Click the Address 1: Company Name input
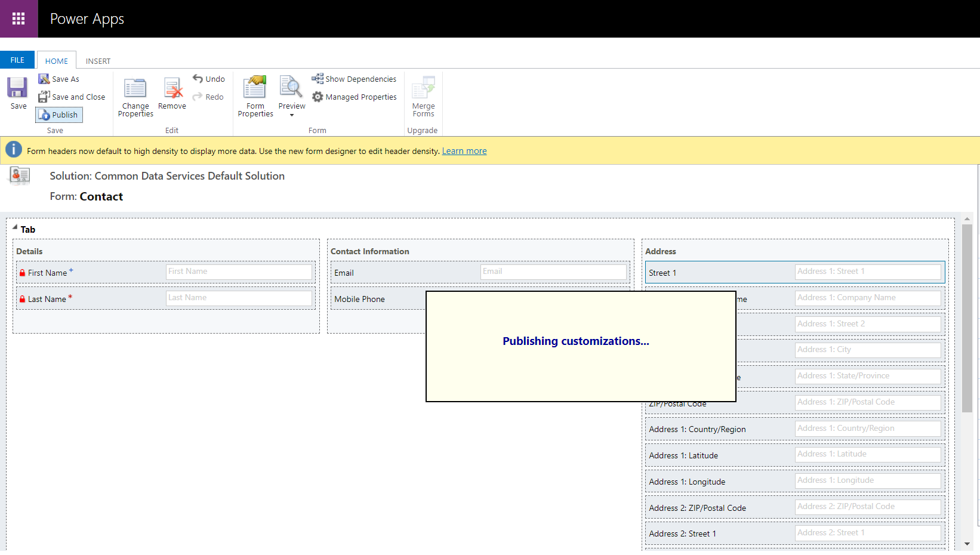The height and width of the screenshot is (555, 980). (x=868, y=298)
